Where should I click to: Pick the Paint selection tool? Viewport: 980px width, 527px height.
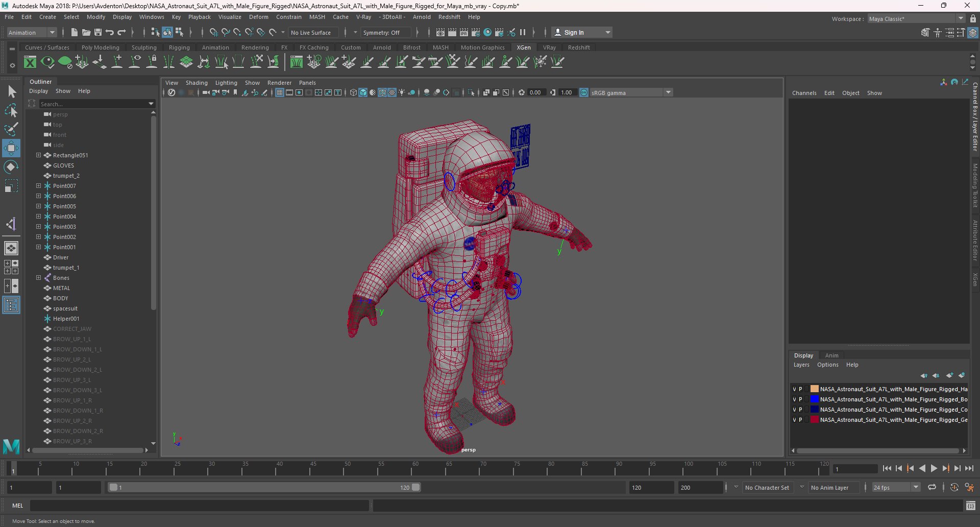tap(11, 129)
